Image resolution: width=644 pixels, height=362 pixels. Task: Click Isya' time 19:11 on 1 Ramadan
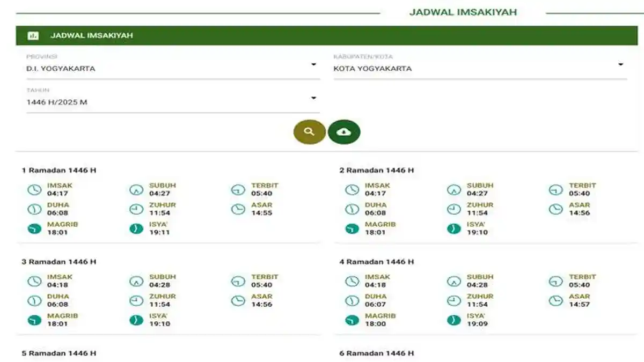[x=159, y=233]
